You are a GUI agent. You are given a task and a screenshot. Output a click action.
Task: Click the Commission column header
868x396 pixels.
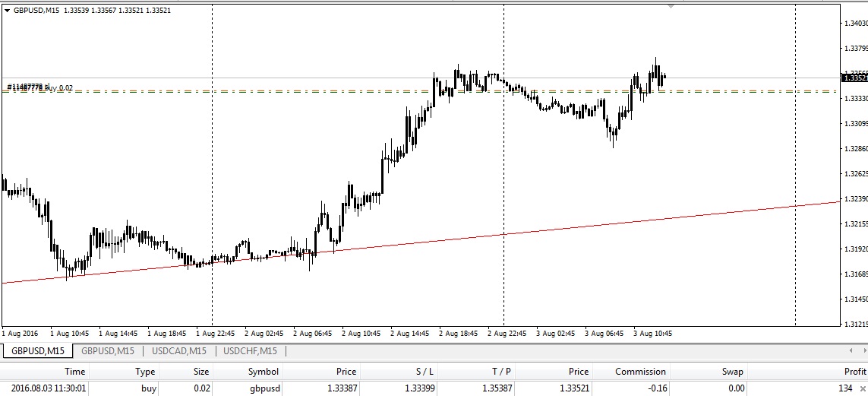(x=640, y=372)
